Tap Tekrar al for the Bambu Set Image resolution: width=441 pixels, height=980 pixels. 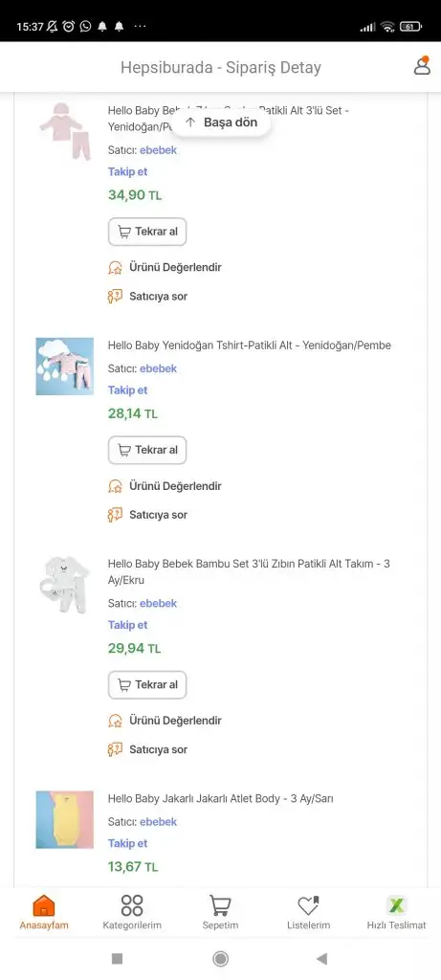pyautogui.click(x=147, y=684)
